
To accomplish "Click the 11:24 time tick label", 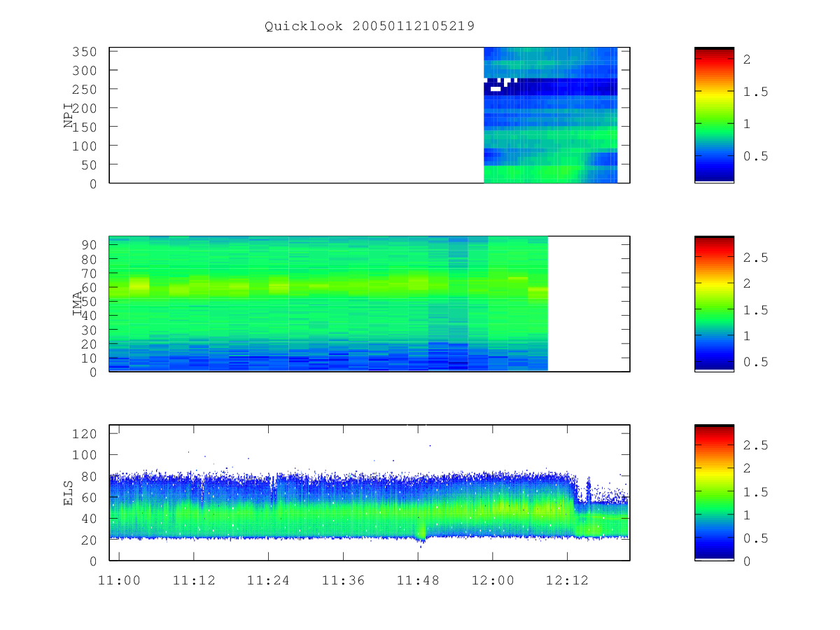I will coord(269,580).
